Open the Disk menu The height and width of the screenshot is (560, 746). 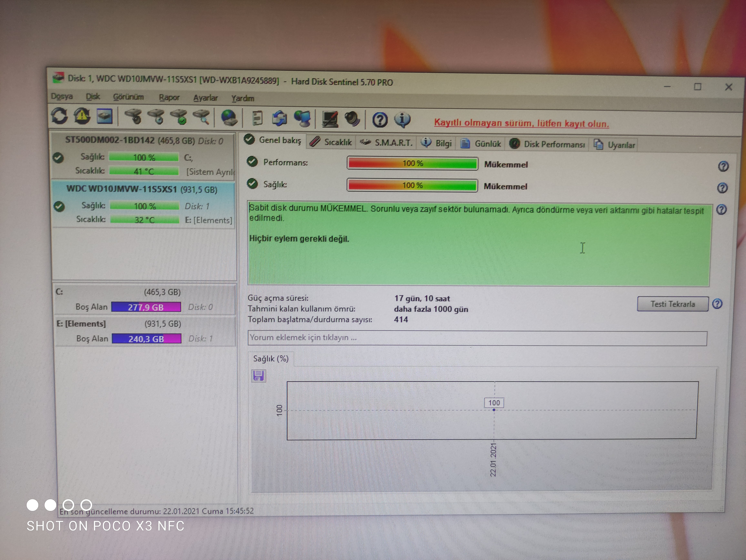click(x=93, y=97)
